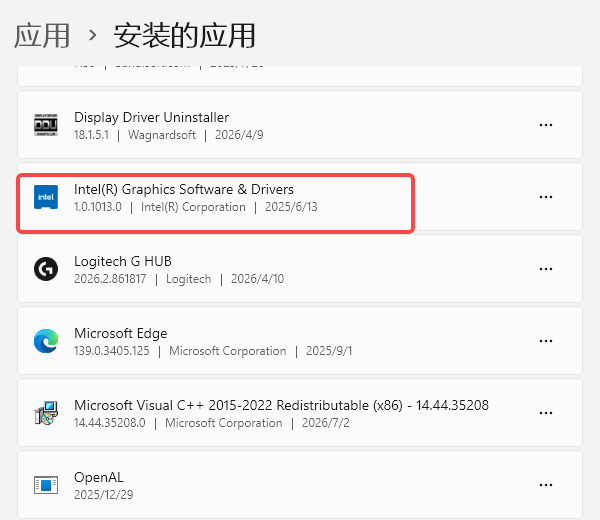Viewport: 600px width, 520px height.
Task: Click version 2026.2.861817 text
Action: [x=110, y=279]
